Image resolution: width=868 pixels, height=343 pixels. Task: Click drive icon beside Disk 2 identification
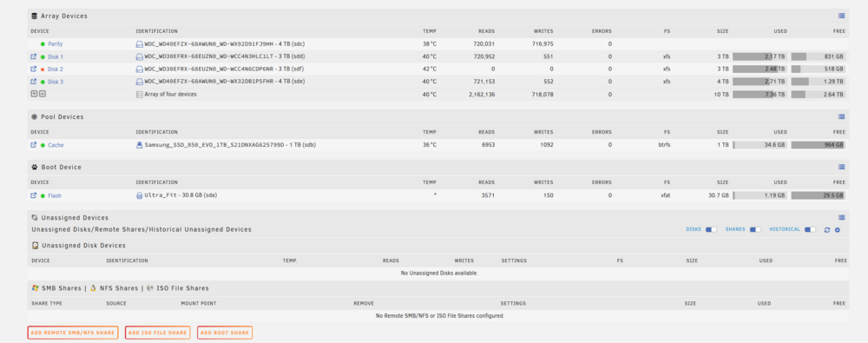140,69
